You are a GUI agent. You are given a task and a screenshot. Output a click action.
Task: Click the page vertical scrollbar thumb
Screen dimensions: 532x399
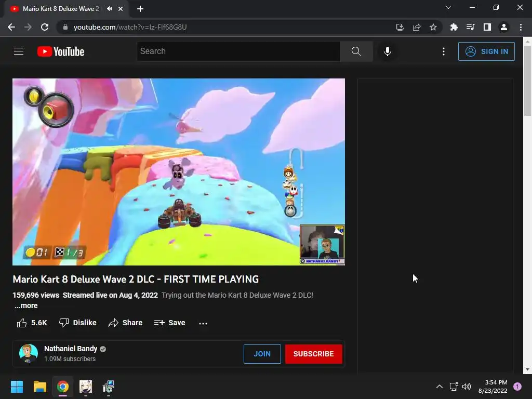click(527, 81)
